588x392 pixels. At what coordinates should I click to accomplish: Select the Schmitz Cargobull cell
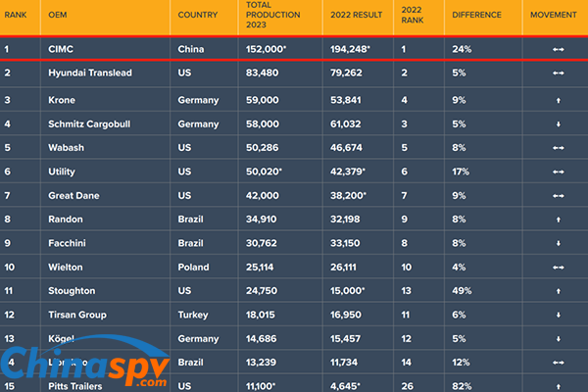89,124
